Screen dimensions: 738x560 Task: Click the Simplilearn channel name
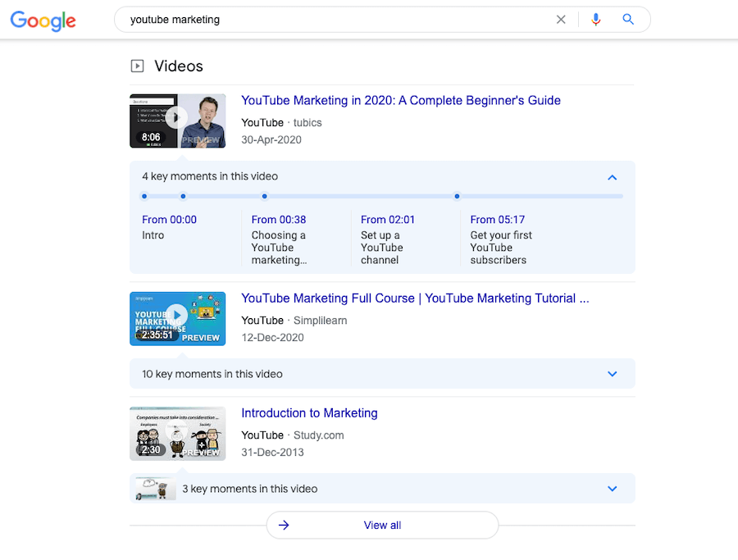(320, 321)
